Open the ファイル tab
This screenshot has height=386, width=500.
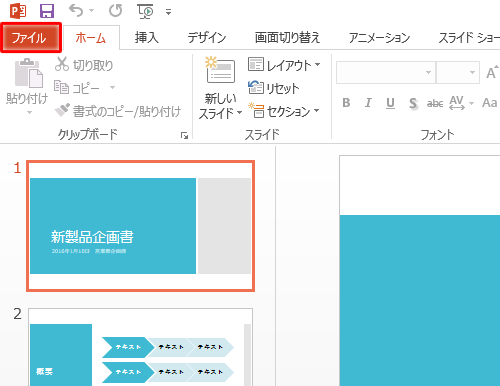31,37
